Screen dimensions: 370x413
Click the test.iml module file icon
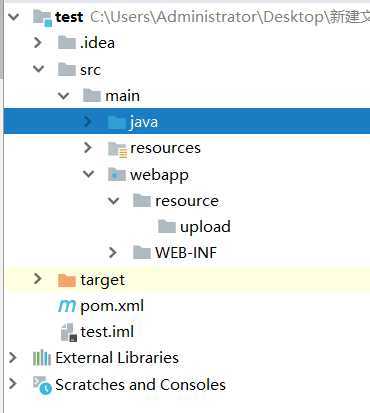click(69, 332)
